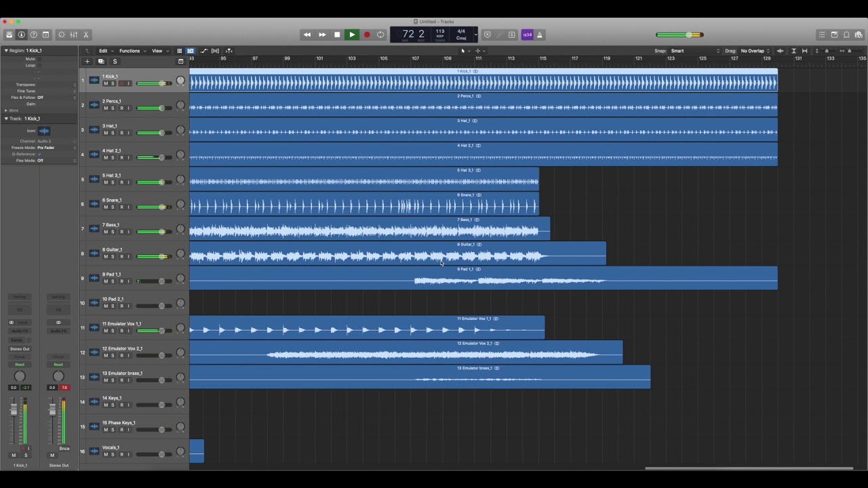The height and width of the screenshot is (488, 868).
Task: Open the media Browsers icon
Action: 859,35
